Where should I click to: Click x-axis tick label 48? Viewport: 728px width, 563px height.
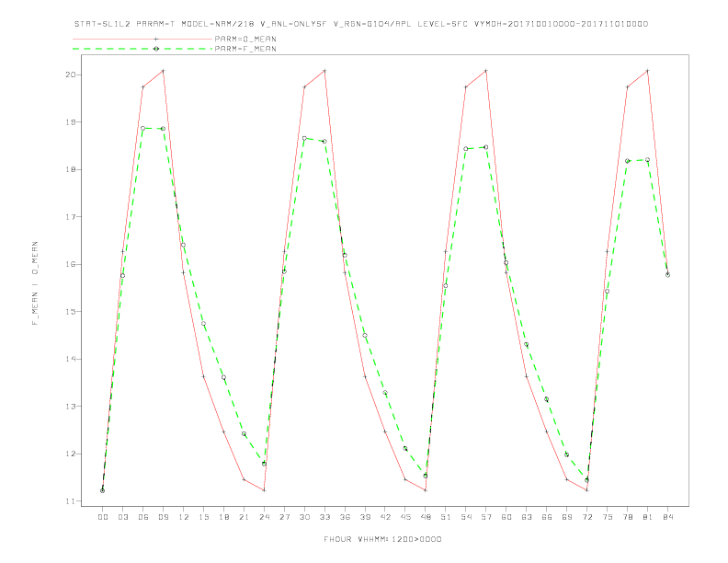pos(426,517)
